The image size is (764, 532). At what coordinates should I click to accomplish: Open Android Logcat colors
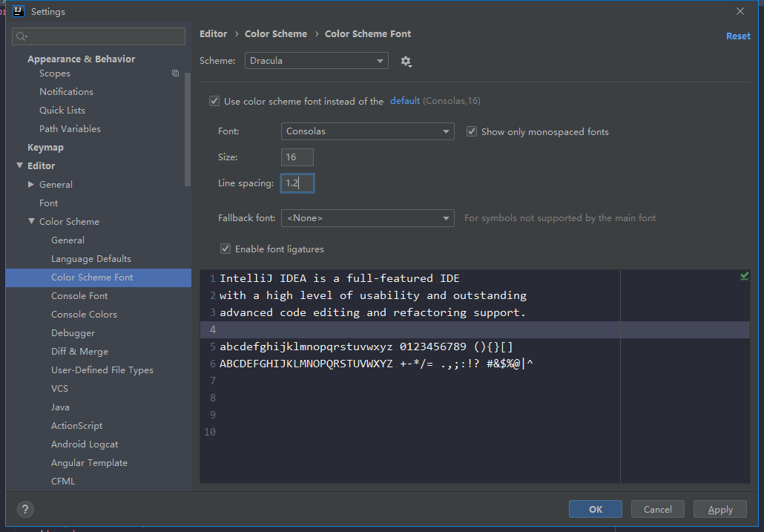[85, 444]
